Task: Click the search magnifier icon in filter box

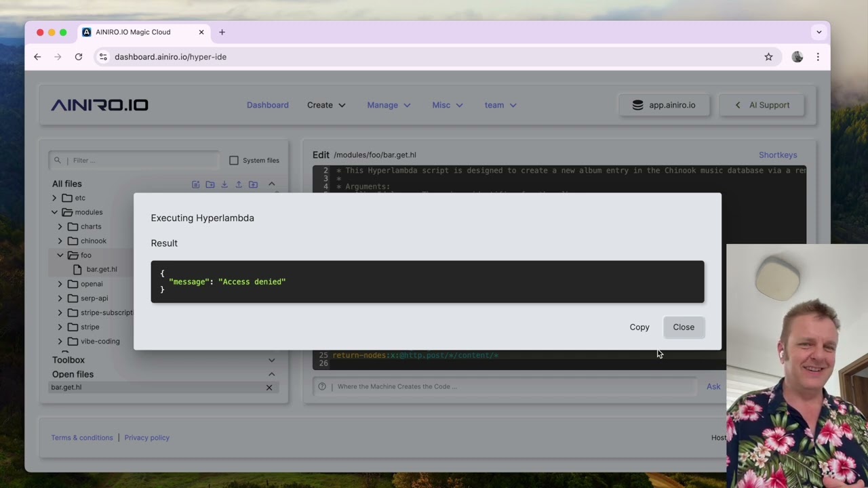Action: [x=58, y=161]
